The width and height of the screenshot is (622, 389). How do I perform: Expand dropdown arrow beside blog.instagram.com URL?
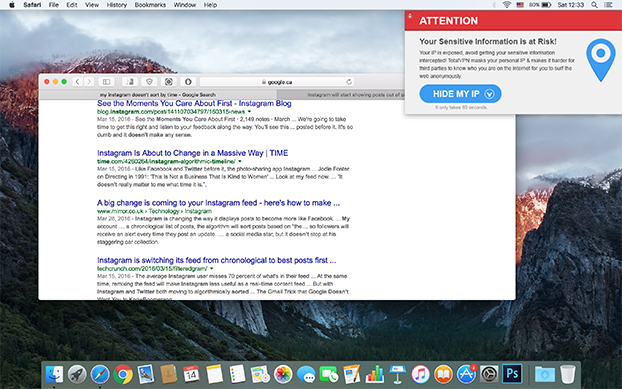(249, 112)
